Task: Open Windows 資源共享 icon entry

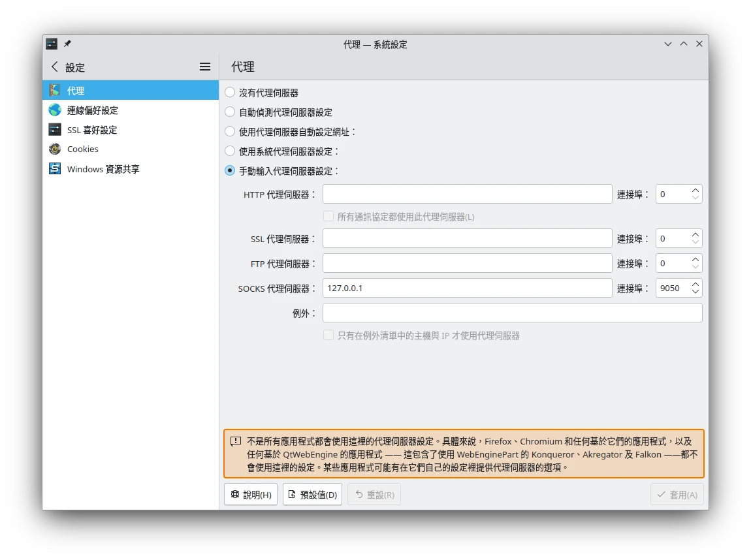Action: 55,169
